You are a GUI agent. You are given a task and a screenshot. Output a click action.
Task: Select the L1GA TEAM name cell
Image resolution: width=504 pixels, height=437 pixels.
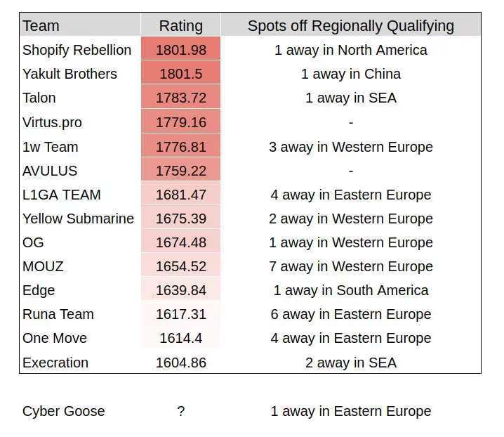[x=61, y=195]
